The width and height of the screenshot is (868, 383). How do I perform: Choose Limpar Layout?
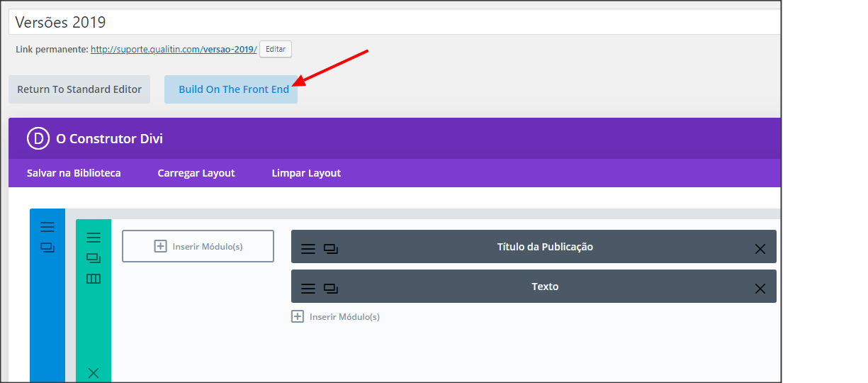click(x=306, y=173)
